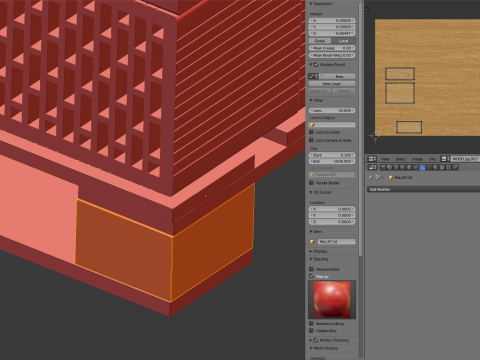The image size is (480, 360).
Task: Collapse the 3D Cursor panel
Action: pos(311,192)
